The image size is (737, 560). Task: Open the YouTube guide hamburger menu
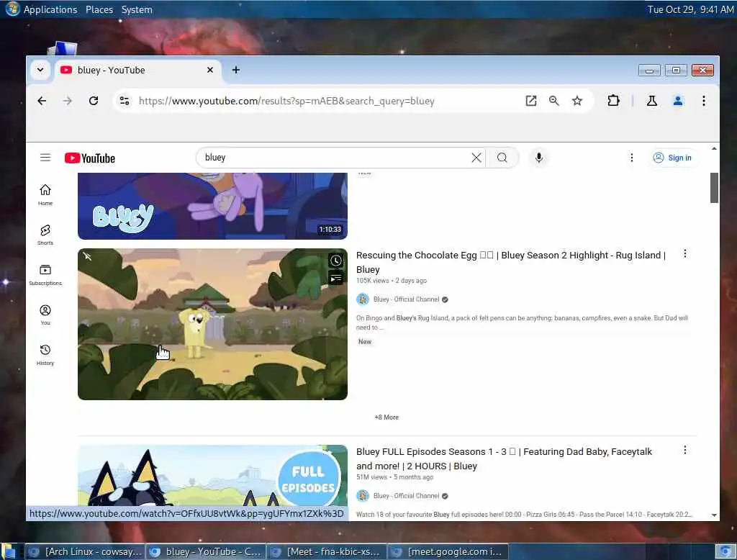click(45, 158)
